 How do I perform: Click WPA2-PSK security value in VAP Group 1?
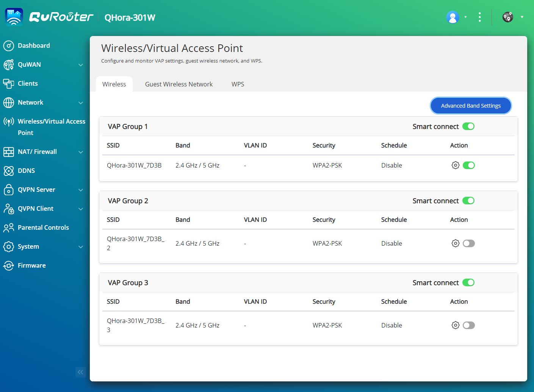click(327, 165)
